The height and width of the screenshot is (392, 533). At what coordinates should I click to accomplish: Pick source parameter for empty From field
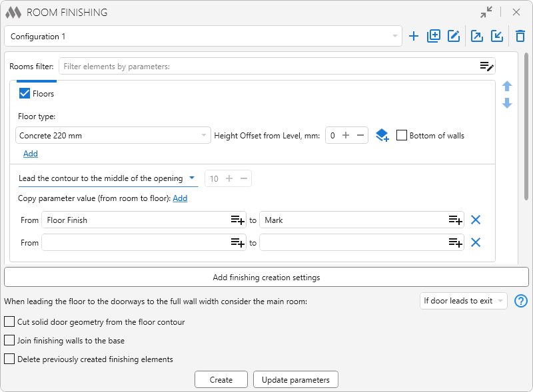click(238, 242)
